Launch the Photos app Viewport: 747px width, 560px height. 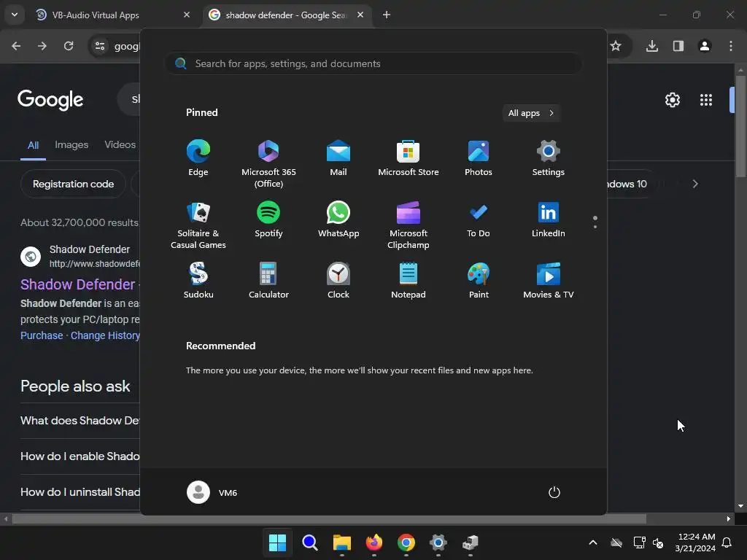pyautogui.click(x=479, y=158)
